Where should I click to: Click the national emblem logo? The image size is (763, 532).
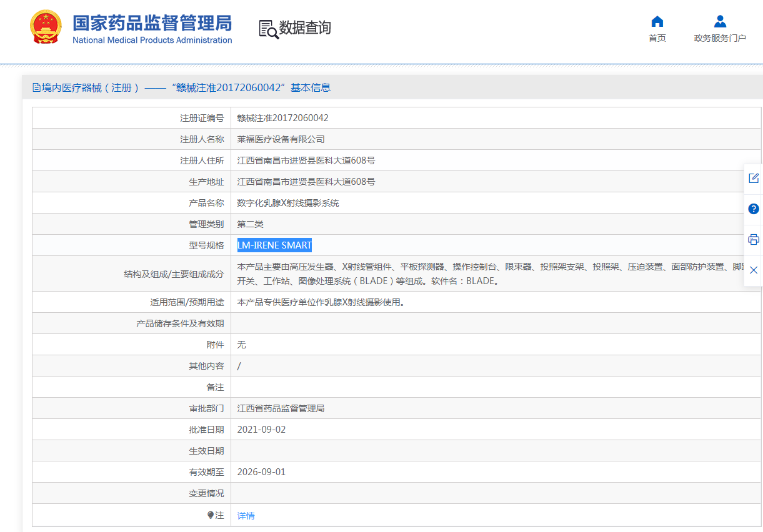46,28
